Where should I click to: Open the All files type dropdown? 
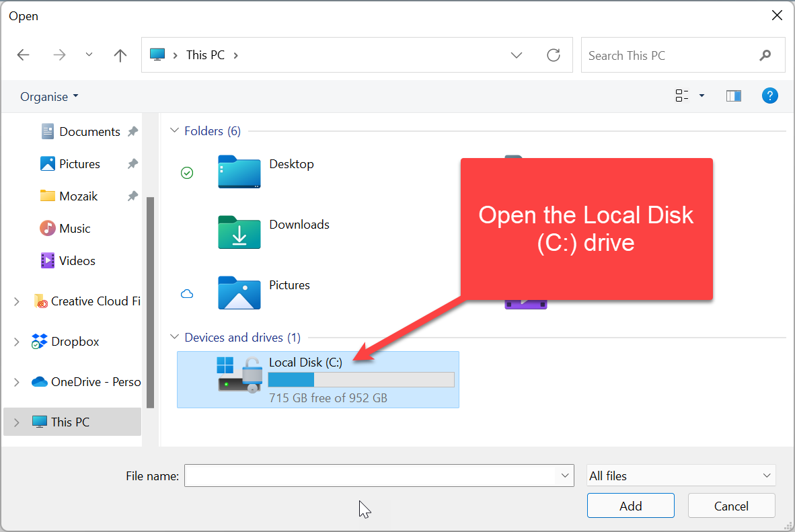tap(681, 476)
